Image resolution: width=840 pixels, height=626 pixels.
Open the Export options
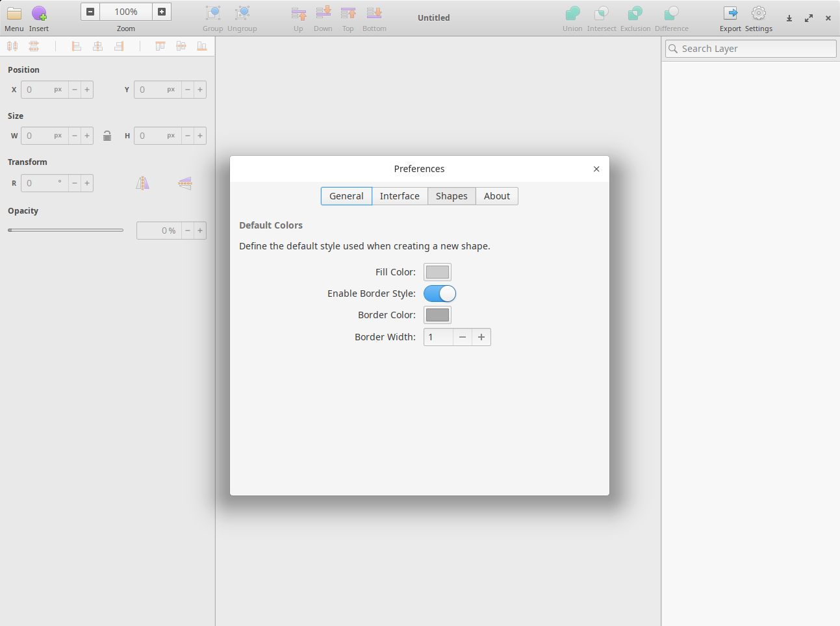tap(730, 13)
